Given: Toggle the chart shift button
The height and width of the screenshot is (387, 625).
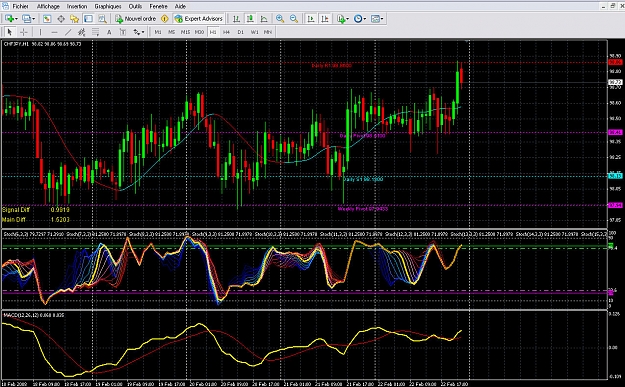Looking at the screenshot, I should coord(325,19).
